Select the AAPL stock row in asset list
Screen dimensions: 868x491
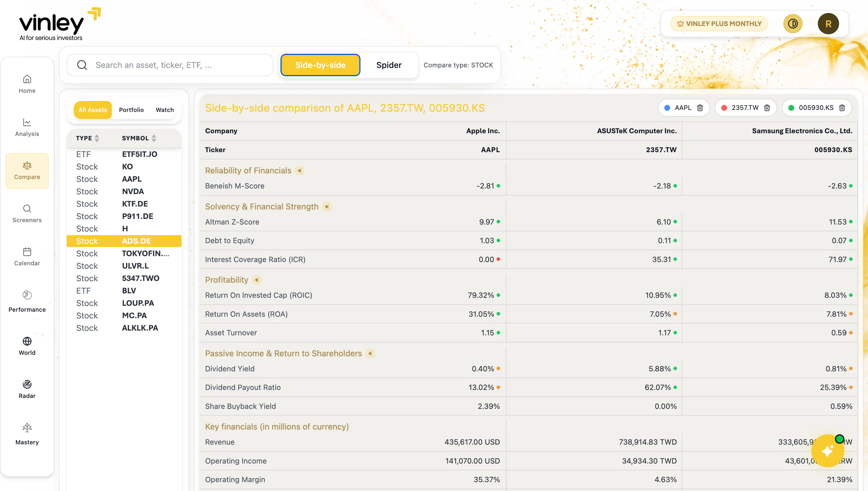pos(124,179)
